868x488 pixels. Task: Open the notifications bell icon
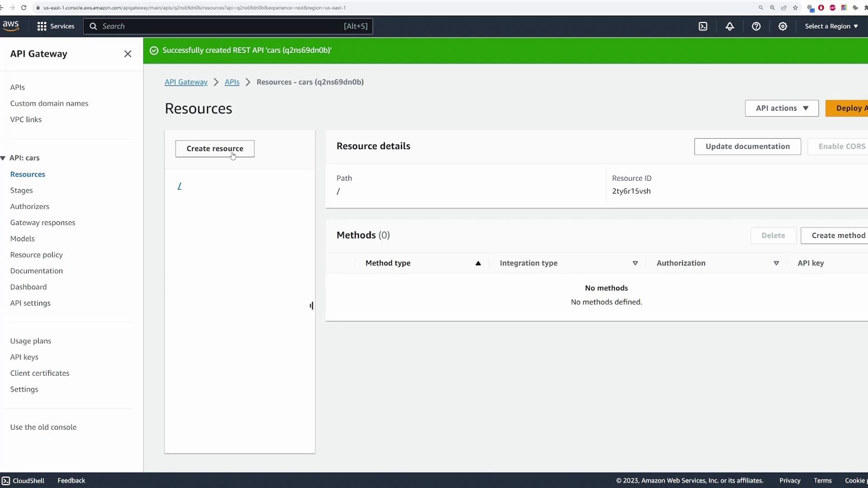730,26
